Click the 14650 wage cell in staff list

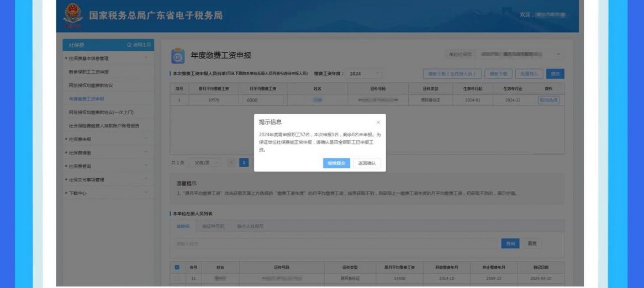tap(399, 279)
